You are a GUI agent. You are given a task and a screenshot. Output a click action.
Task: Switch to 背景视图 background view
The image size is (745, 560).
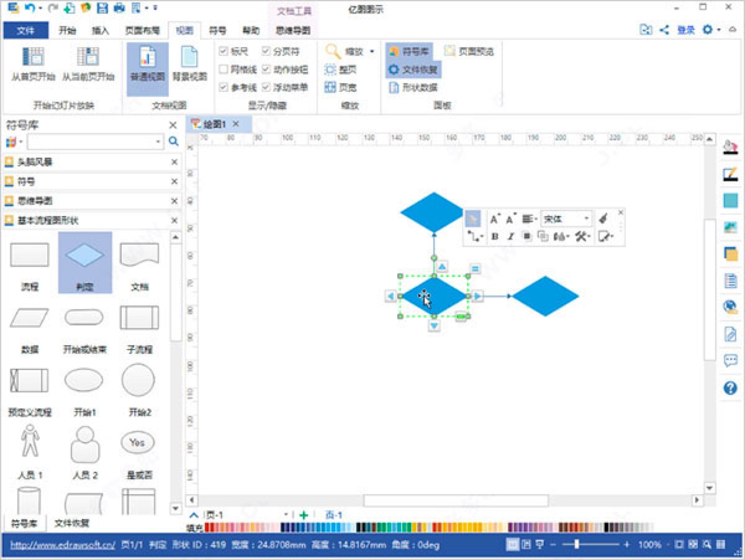tap(189, 65)
